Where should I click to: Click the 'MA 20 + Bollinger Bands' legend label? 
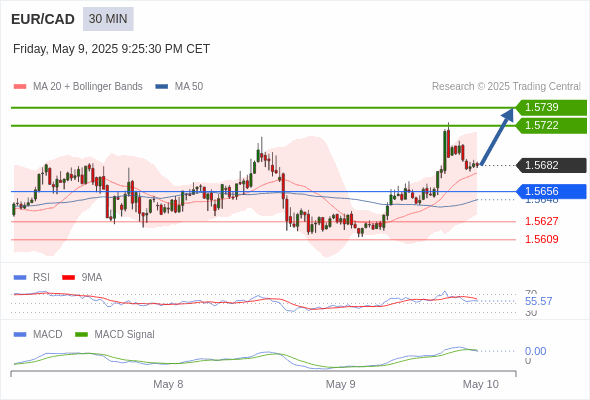88,87
